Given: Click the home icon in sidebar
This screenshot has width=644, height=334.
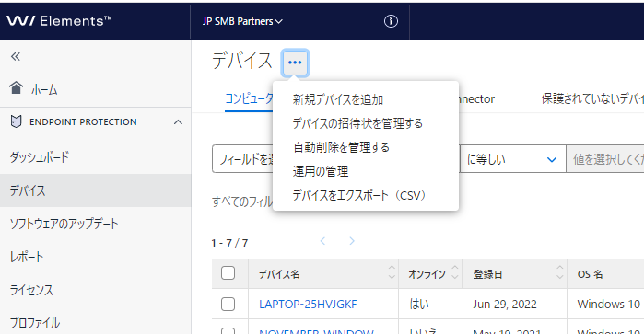Looking at the screenshot, I should click(x=16, y=87).
